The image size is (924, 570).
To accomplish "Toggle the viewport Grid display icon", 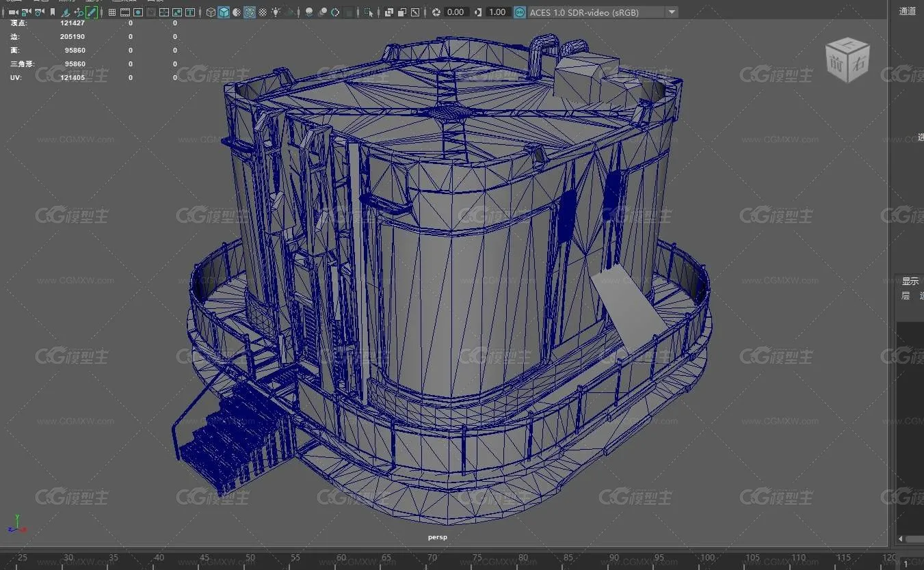I will point(111,12).
